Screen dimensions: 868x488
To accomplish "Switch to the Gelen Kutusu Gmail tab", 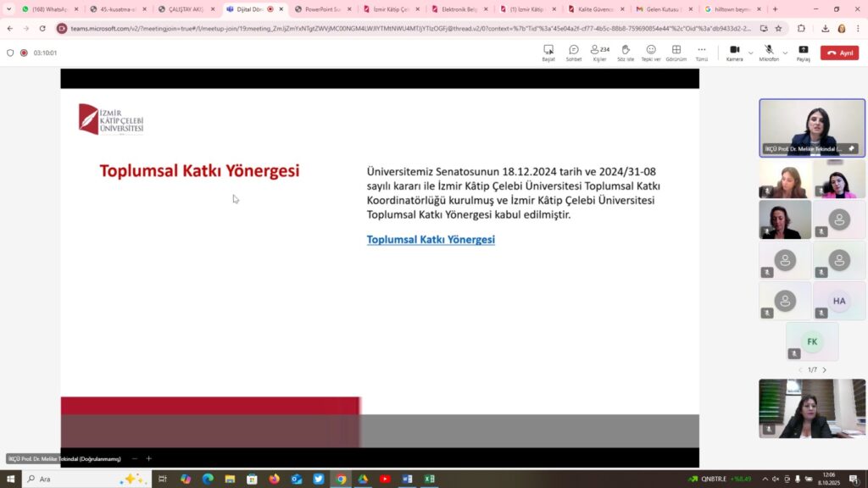I will tap(660, 9).
